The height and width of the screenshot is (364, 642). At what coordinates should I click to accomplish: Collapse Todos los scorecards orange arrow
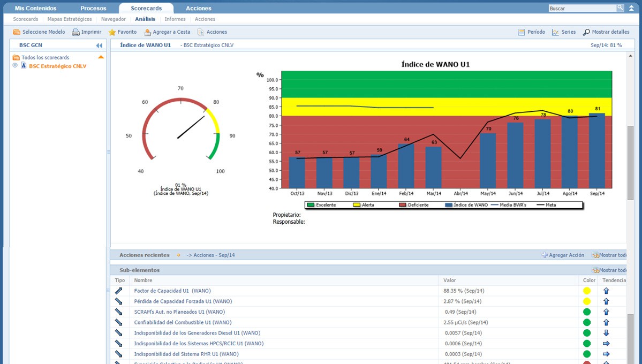[x=101, y=57]
